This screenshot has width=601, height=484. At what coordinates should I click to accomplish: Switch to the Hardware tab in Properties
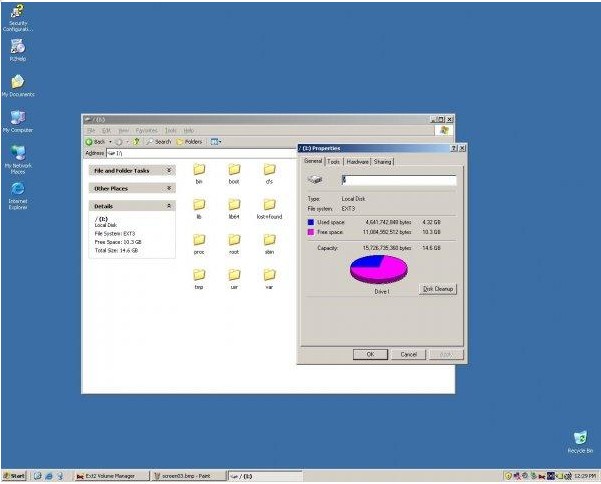pyautogui.click(x=357, y=162)
